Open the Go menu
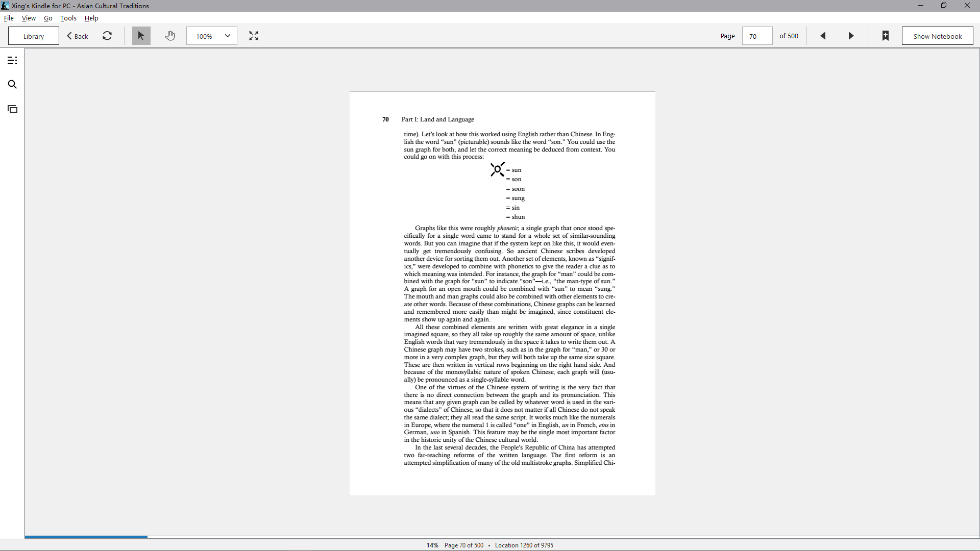The height and width of the screenshot is (551, 980). (48, 18)
